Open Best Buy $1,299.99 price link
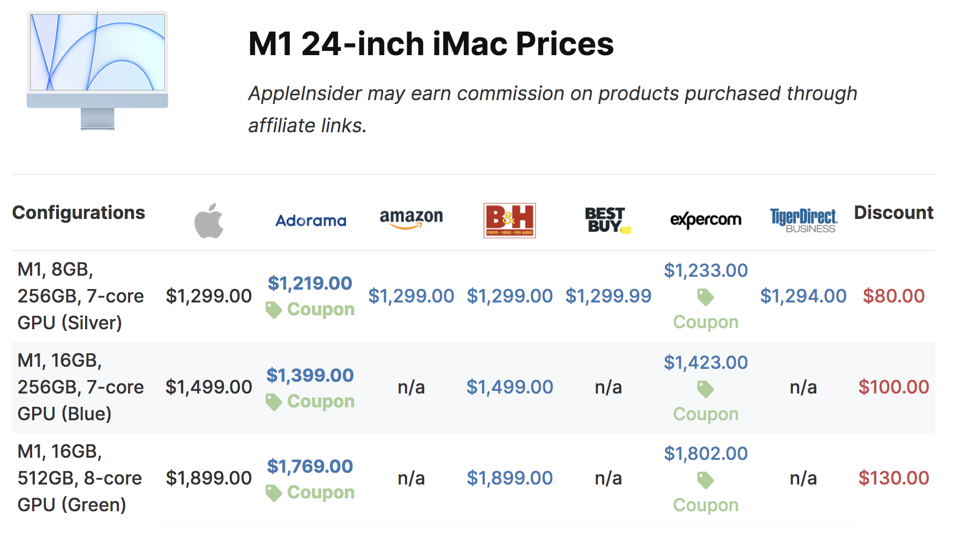 608,296
